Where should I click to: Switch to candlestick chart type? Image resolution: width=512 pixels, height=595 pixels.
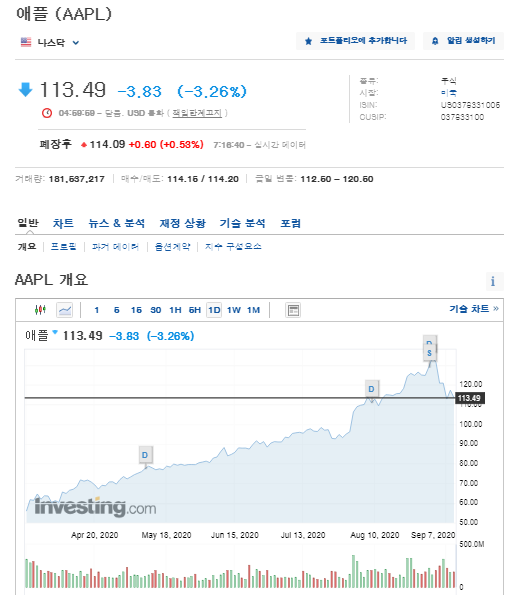[40, 310]
